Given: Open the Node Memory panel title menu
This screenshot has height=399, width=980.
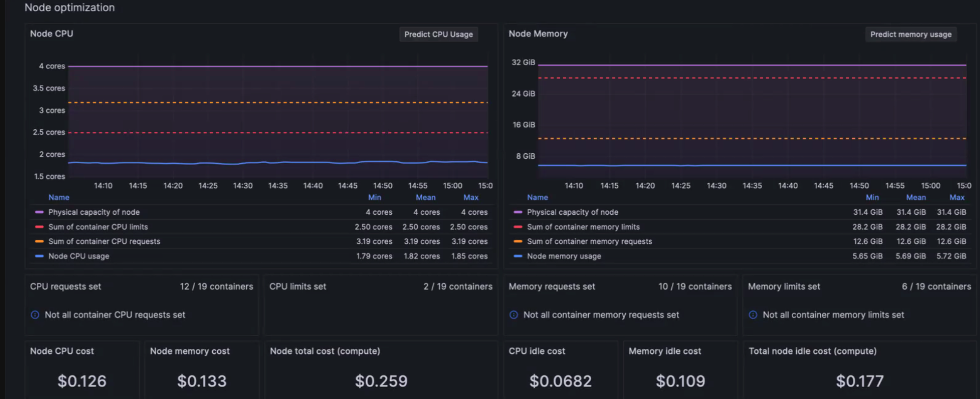Looking at the screenshot, I should 538,34.
